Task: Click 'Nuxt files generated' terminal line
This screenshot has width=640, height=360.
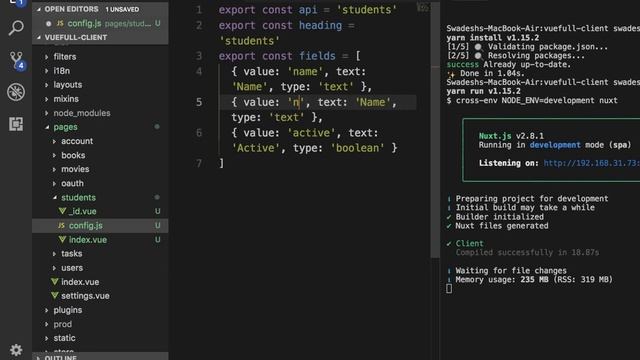Action: 502,226
